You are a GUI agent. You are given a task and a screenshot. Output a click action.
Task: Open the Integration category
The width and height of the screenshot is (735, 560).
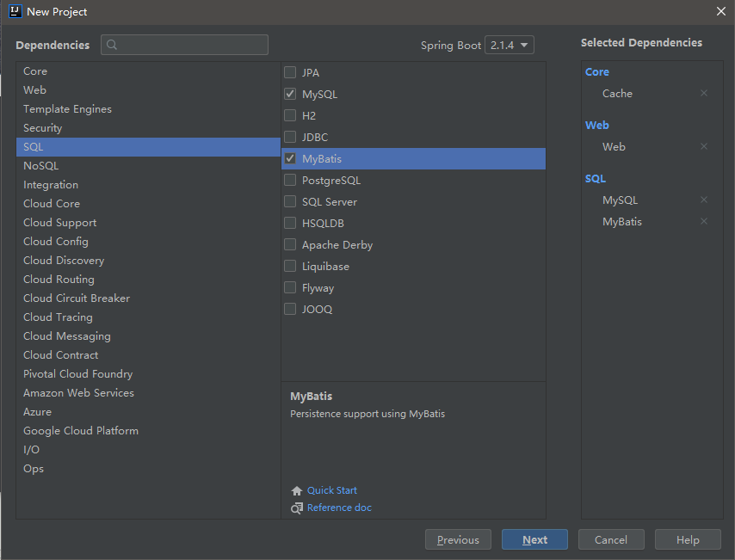148,185
